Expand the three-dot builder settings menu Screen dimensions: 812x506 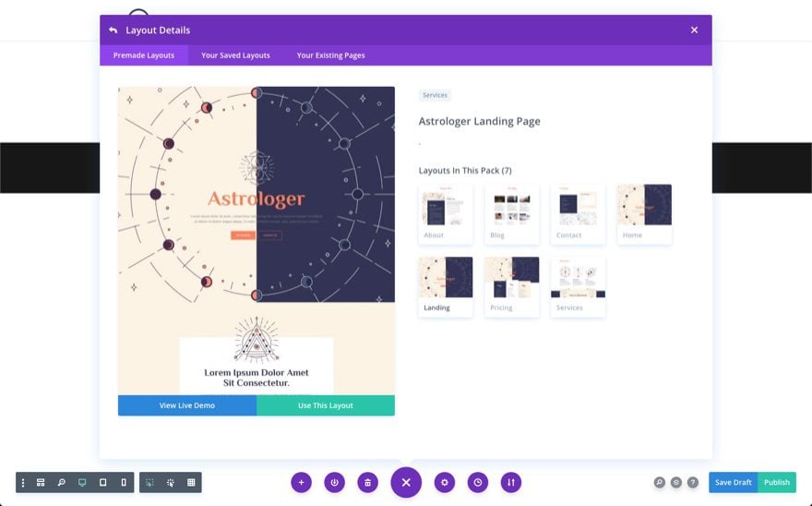click(23, 482)
